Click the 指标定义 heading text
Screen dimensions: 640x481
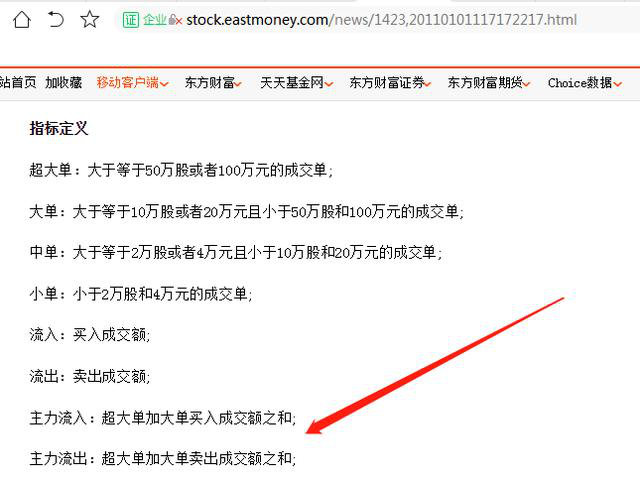[59, 128]
